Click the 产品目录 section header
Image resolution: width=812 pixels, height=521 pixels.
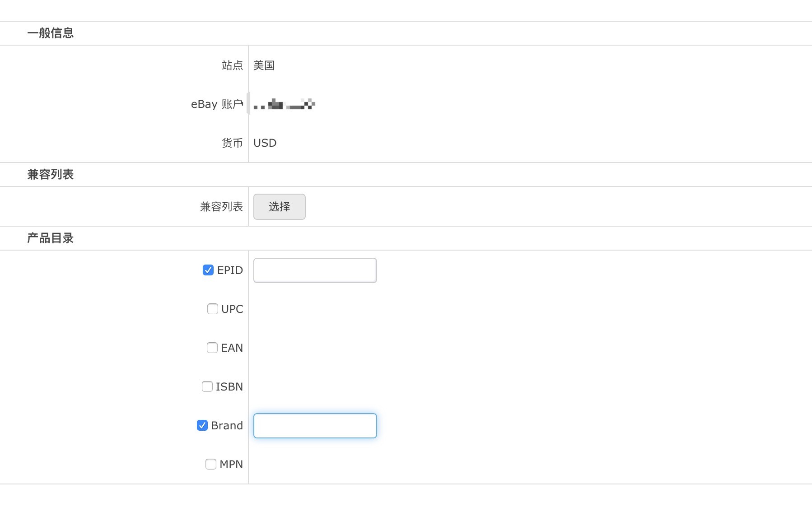50,238
